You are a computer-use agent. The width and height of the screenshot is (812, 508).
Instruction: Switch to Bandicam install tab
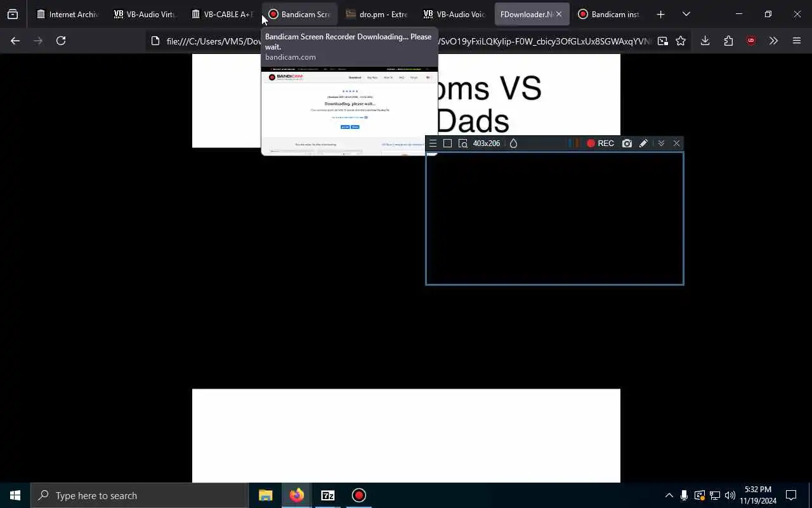[x=609, y=14]
